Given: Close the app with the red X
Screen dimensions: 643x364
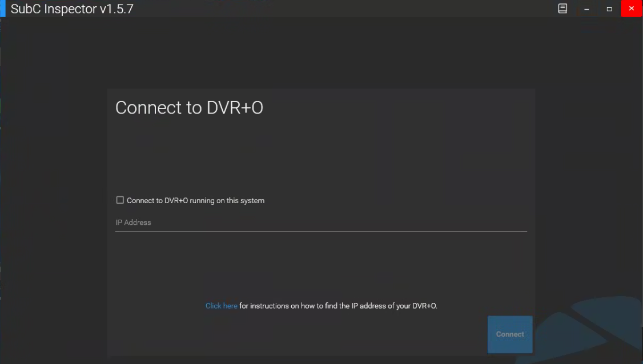Looking at the screenshot, I should coord(632,9).
